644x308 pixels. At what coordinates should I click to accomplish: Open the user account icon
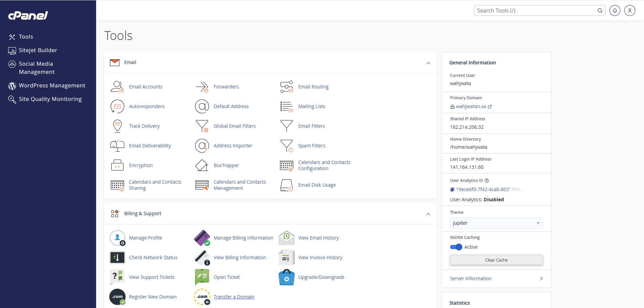pos(629,11)
